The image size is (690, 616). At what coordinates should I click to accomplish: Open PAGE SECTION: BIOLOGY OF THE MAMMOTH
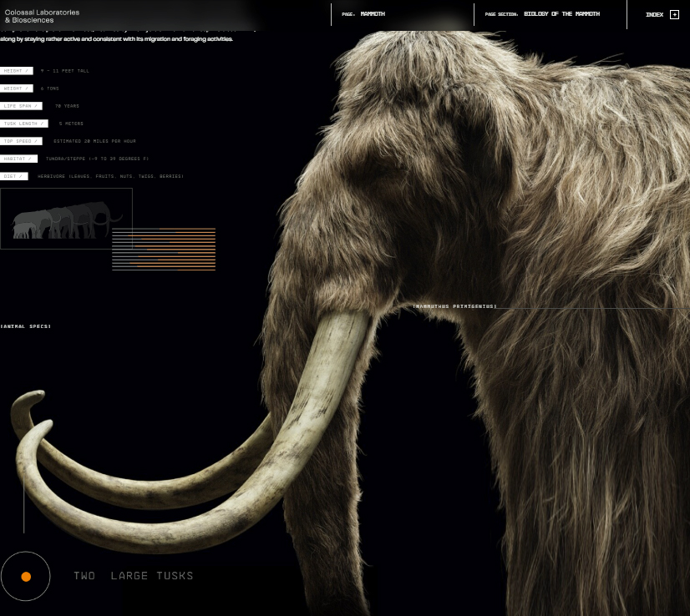pos(542,13)
